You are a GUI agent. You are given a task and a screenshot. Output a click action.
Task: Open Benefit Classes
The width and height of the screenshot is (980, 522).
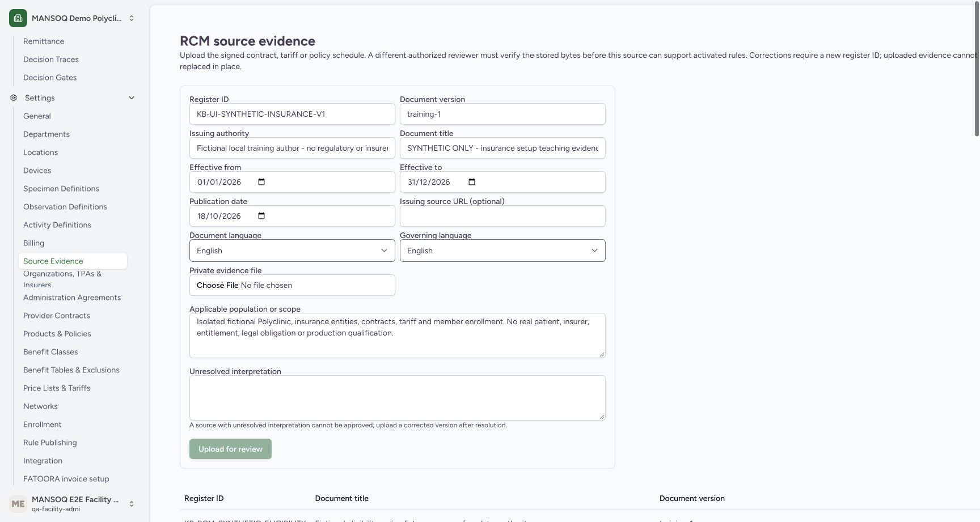click(x=50, y=352)
